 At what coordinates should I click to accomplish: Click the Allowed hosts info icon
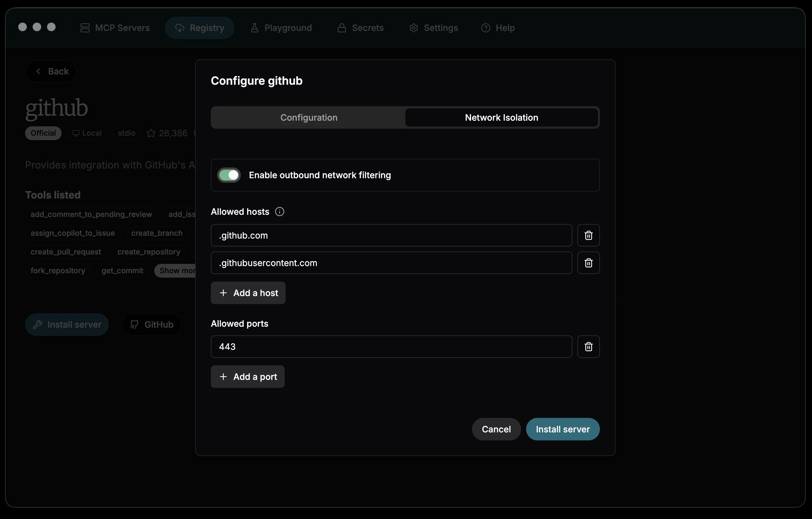(x=279, y=212)
